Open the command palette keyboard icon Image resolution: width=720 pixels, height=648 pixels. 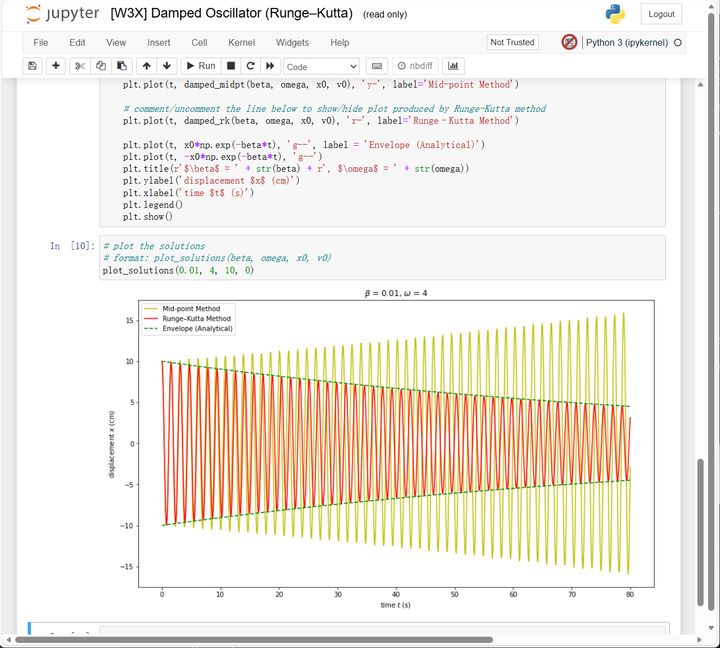pos(376,66)
